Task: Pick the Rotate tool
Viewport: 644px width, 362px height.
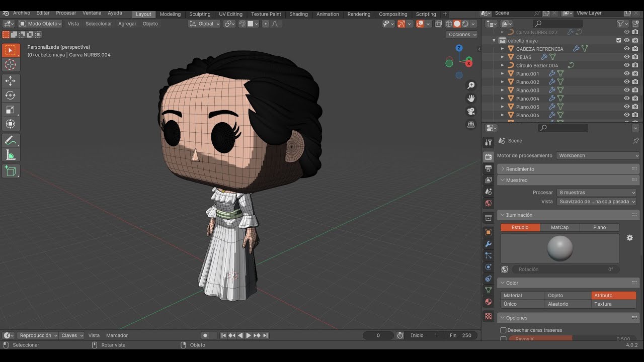Action: point(11,95)
